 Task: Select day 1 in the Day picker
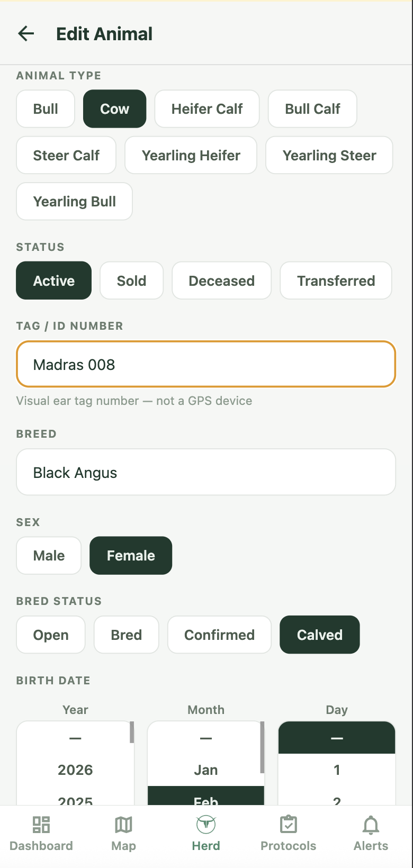(x=336, y=770)
